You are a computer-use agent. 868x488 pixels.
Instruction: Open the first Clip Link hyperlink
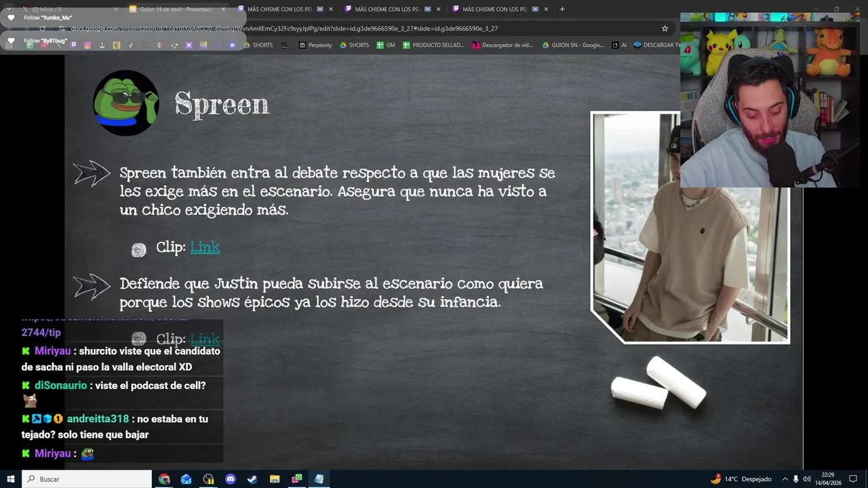(x=205, y=247)
